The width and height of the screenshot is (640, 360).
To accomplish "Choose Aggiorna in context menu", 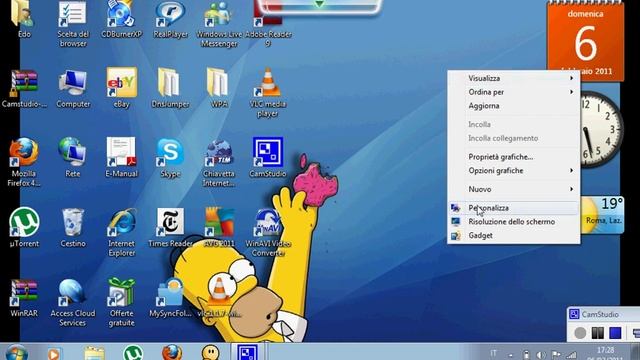I will (x=513, y=106).
